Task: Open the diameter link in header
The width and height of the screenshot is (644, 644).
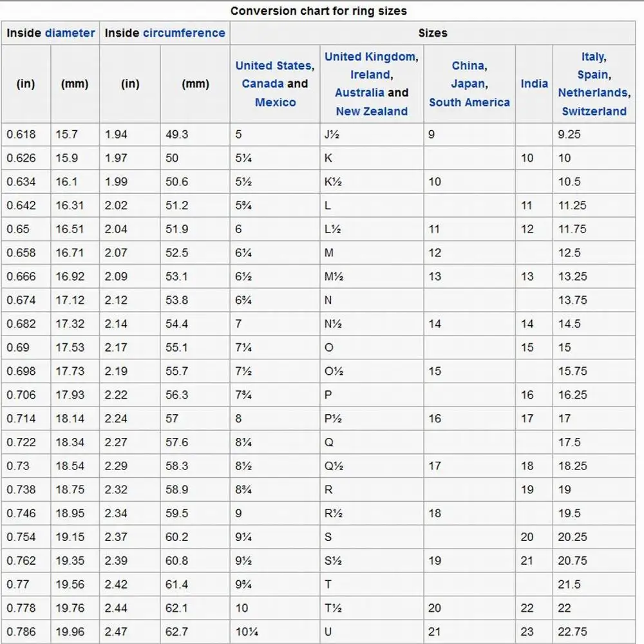Action: [70, 33]
